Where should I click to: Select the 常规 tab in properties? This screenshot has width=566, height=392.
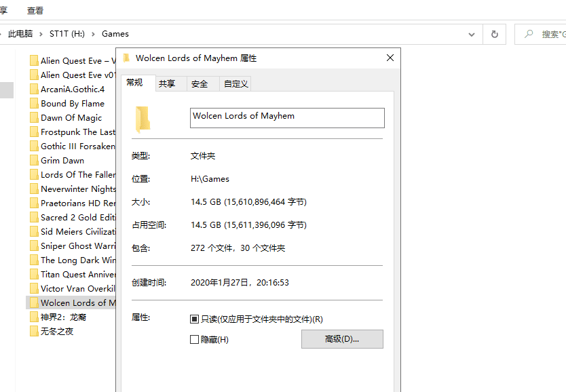[134, 83]
